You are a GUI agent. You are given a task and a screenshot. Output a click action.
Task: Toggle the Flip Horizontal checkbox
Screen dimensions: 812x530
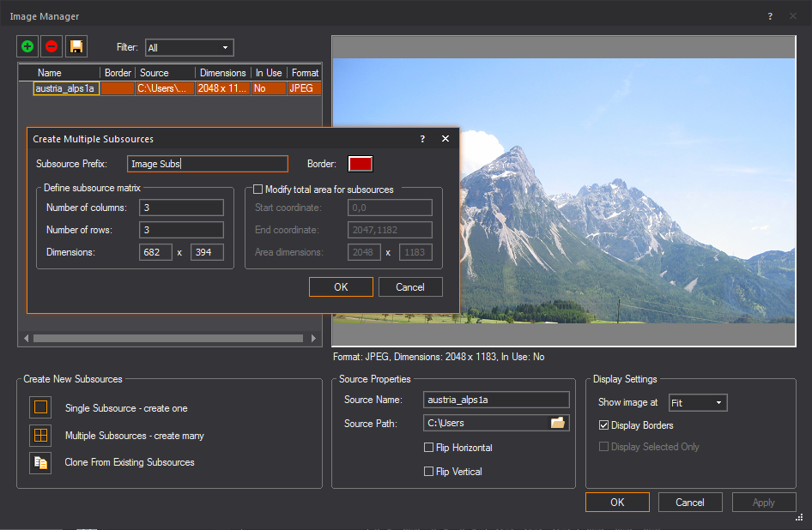click(429, 448)
